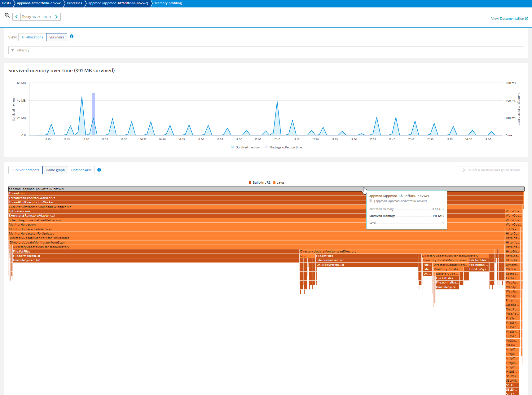Click the info icon beside Hotspot APIs
Viewport: 532px width, 395px height.
[99, 170]
